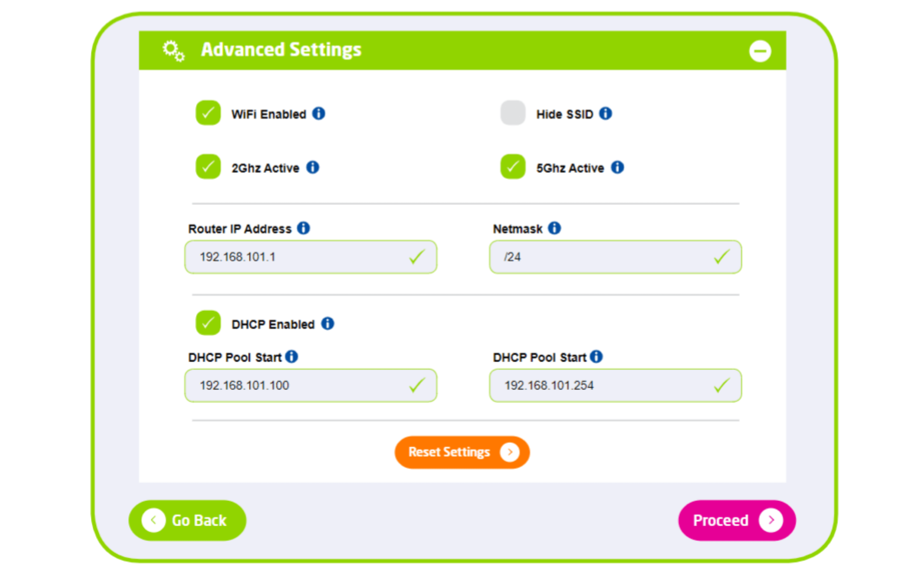Click the Router IP Address input field
Image resolution: width=924 pixels, height=574 pixels.
point(310,257)
